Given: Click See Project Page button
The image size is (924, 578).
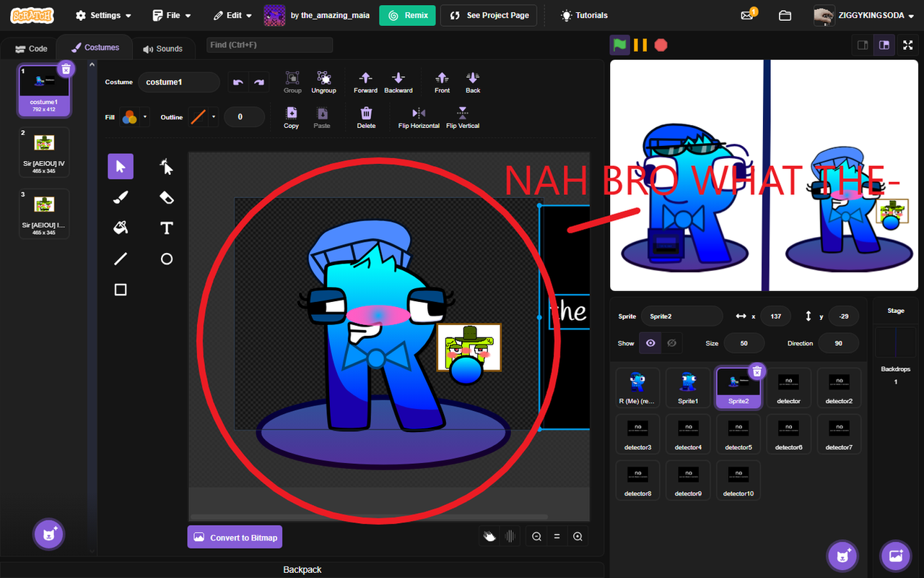Looking at the screenshot, I should [489, 15].
